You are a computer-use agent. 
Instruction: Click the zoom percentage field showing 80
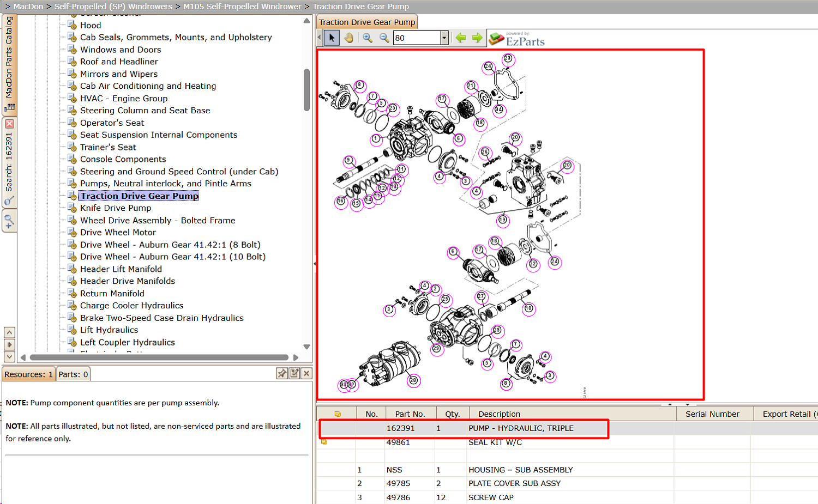[x=417, y=38]
